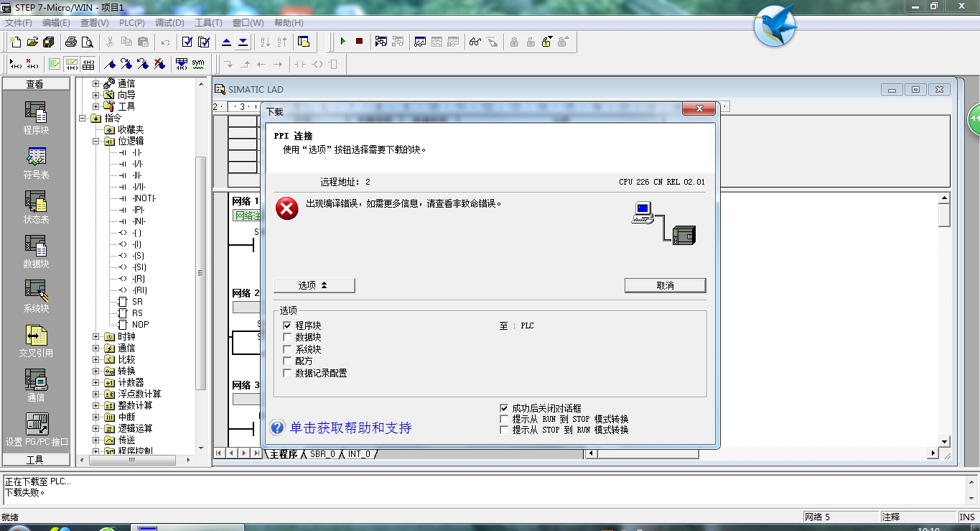Open the 文件(F) menu

pyautogui.click(x=19, y=23)
